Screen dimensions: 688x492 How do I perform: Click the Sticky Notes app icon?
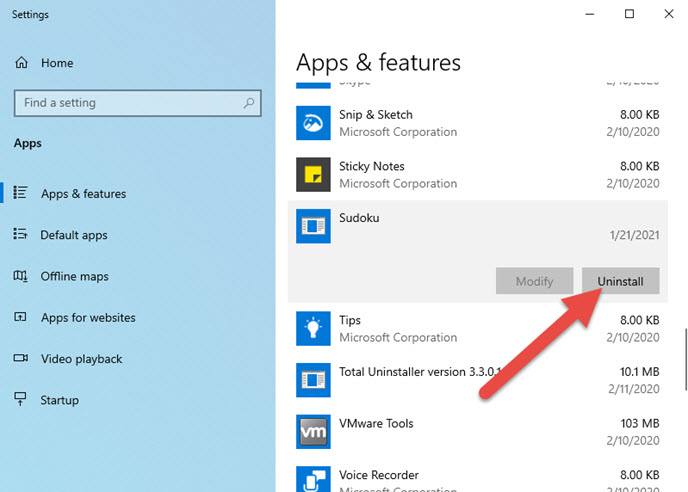(x=313, y=175)
